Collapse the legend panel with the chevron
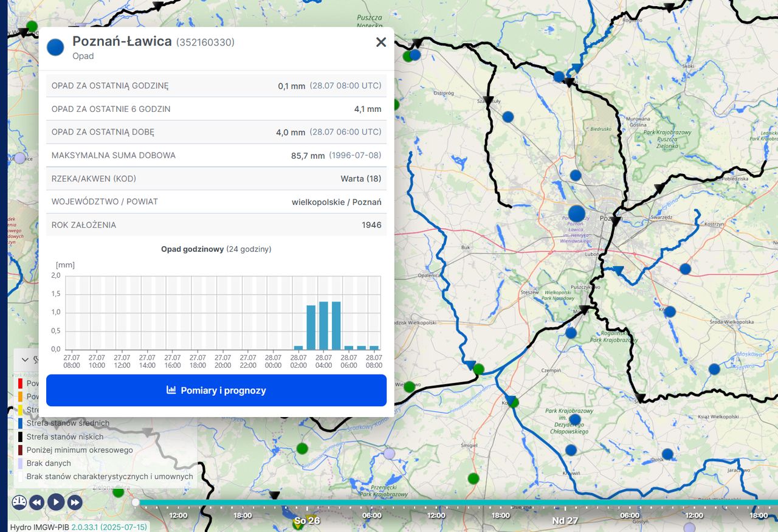 (25, 359)
